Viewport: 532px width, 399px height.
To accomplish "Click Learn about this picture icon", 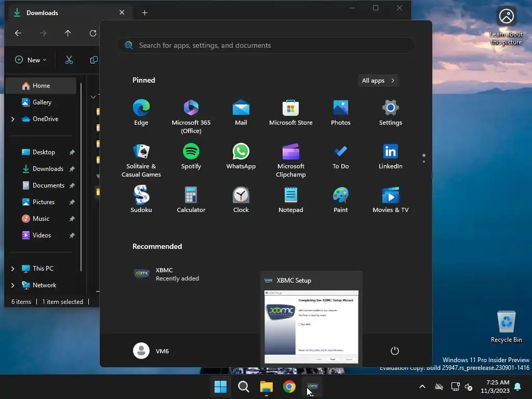I will (506, 26).
